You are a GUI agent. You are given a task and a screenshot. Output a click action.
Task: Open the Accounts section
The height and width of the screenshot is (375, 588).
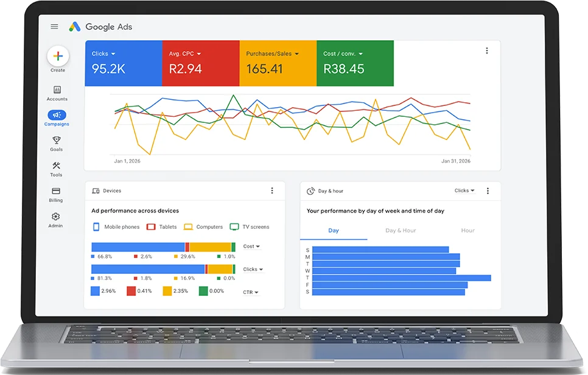(57, 93)
